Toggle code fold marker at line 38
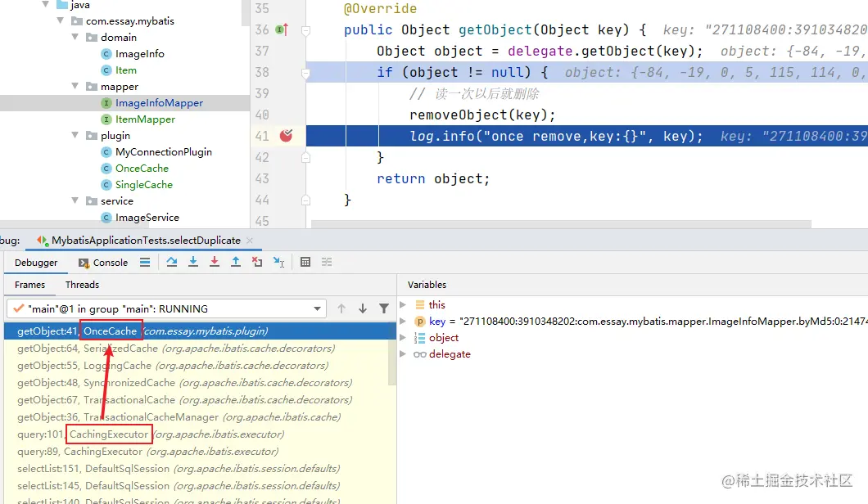This screenshot has width=868, height=504. (x=305, y=73)
